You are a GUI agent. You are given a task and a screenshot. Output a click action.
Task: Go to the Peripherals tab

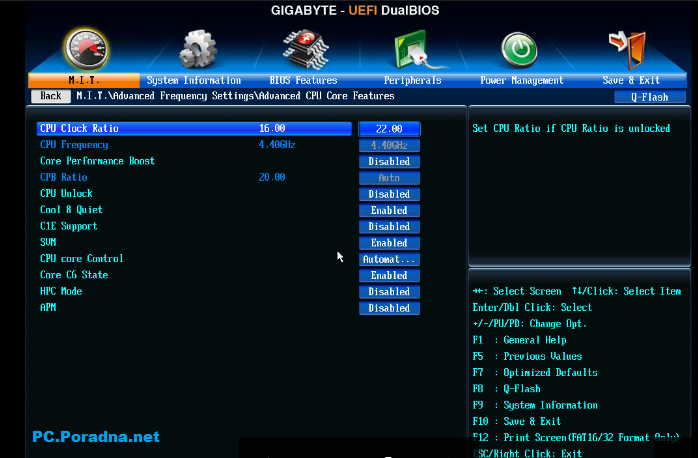413,81
